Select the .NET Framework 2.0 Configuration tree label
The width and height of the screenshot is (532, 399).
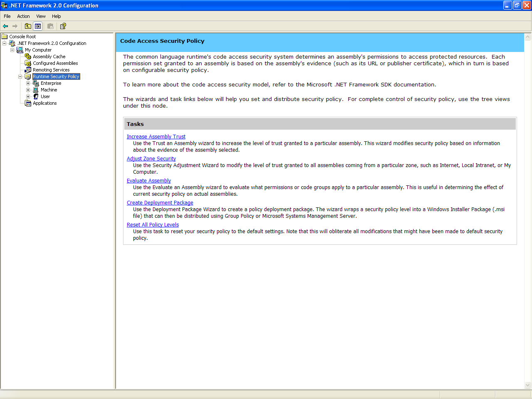52,43
